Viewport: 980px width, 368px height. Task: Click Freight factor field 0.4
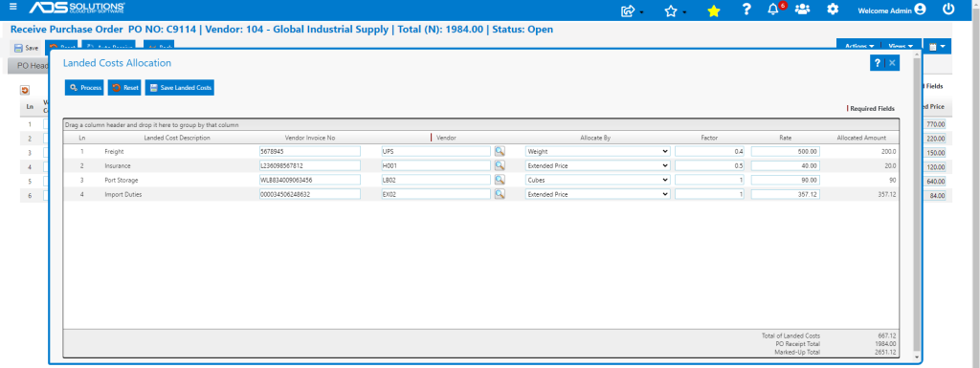[709, 151]
